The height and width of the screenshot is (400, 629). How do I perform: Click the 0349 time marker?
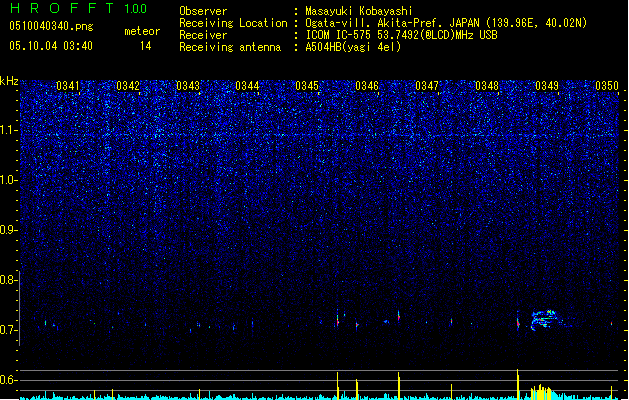(547, 86)
